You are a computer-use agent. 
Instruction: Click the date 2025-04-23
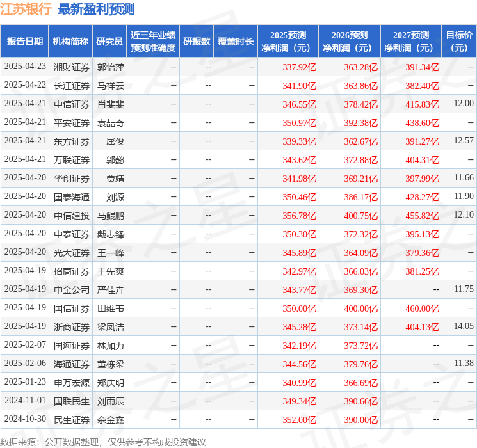coord(25,66)
